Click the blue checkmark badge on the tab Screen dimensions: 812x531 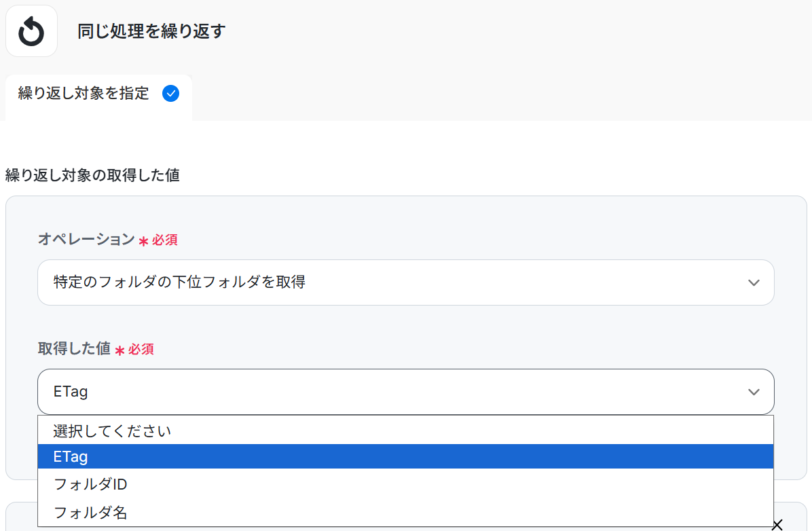pyautogui.click(x=171, y=94)
